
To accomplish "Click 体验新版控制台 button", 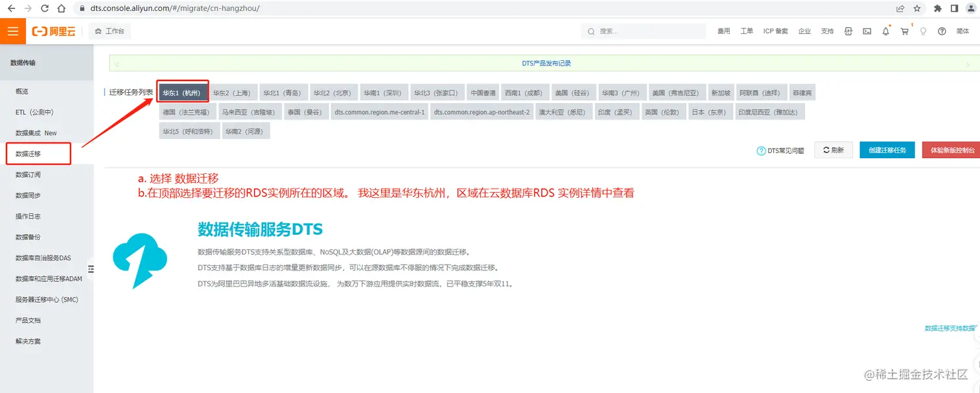I will [x=951, y=150].
